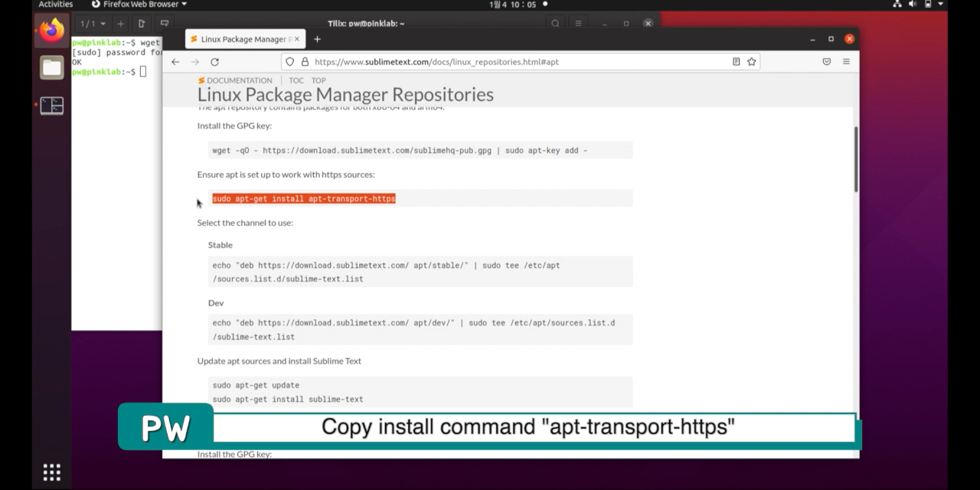Open the clock and calendar in top bar

pos(513,5)
